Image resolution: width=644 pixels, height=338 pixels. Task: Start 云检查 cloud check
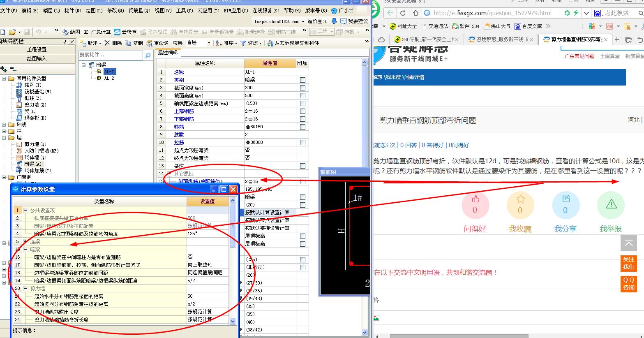[x=125, y=32]
